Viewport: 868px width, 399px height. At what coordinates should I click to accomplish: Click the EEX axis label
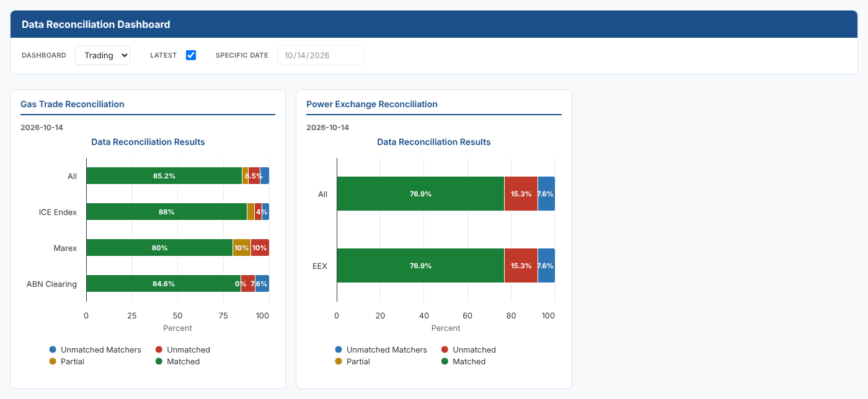[320, 266]
